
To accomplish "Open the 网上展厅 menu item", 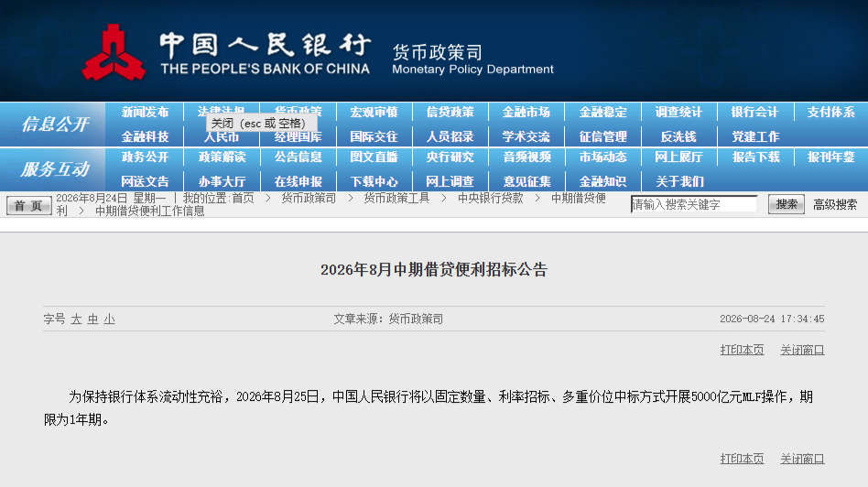I will click(678, 157).
